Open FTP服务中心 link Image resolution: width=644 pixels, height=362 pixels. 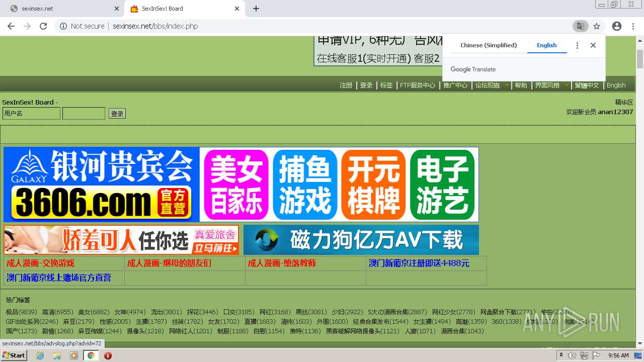418,85
